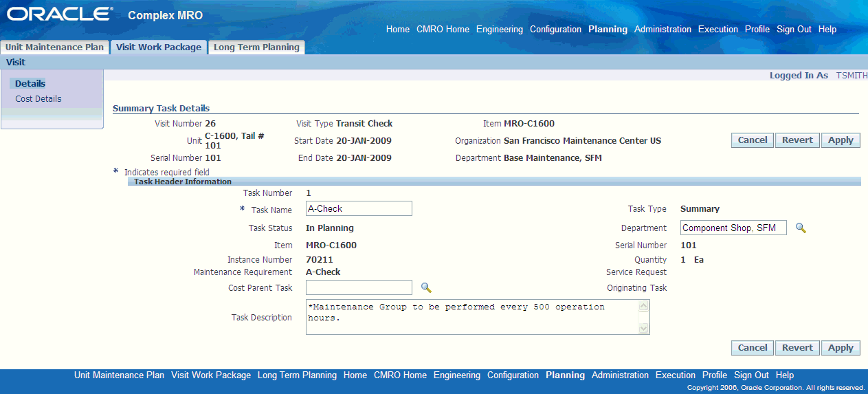This screenshot has width=868, height=394.
Task: Open Help in top navigation
Action: (827, 30)
